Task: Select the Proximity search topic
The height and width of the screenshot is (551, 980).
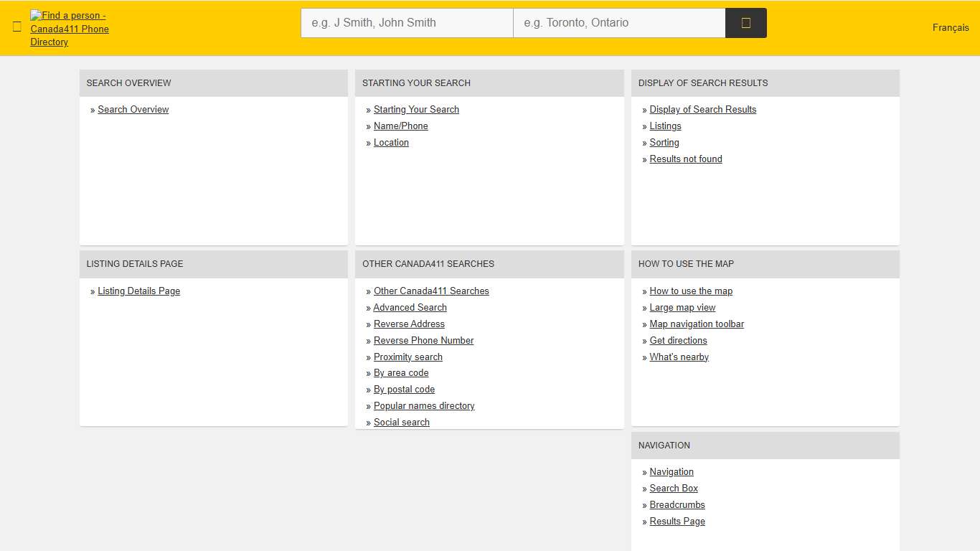Action: (x=407, y=357)
